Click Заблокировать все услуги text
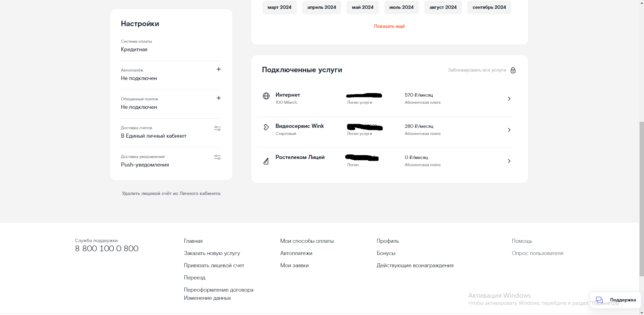 tap(477, 70)
